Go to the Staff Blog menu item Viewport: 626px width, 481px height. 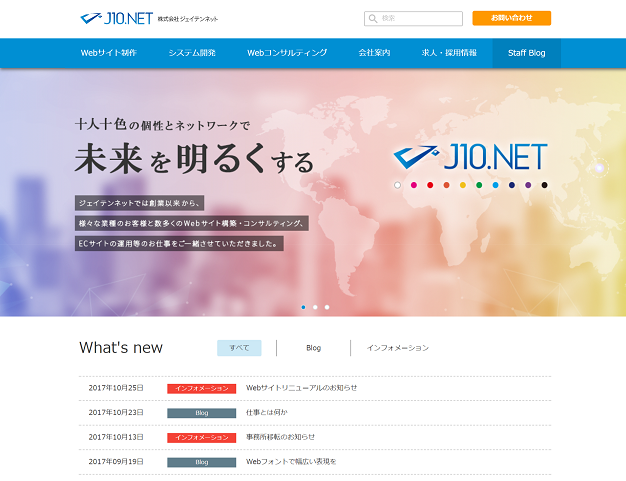(527, 53)
